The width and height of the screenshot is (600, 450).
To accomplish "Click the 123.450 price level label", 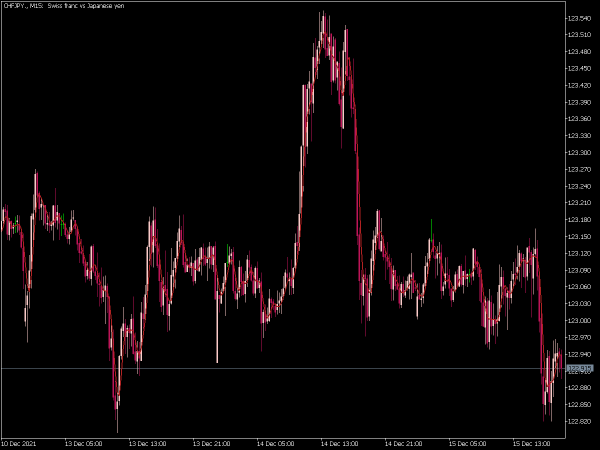I will click(x=579, y=68).
